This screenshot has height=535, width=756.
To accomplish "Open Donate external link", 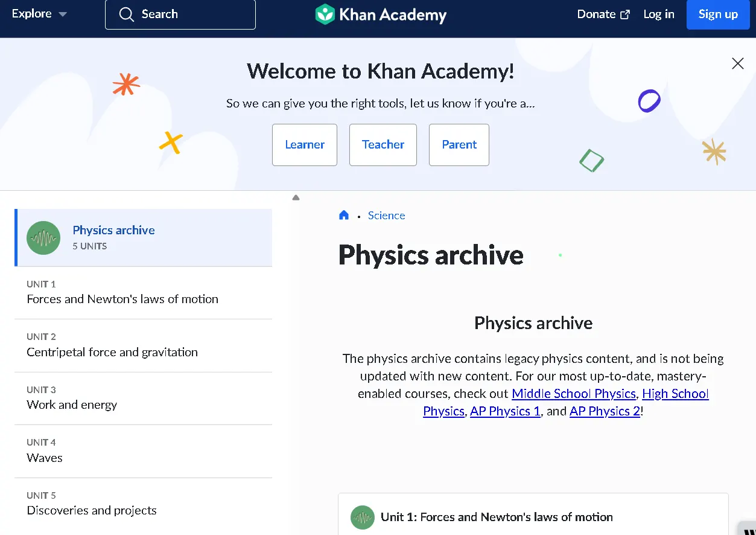I will pos(603,14).
